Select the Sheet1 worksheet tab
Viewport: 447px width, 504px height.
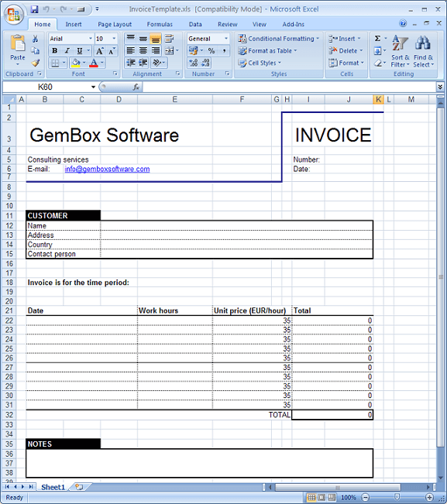point(53,487)
